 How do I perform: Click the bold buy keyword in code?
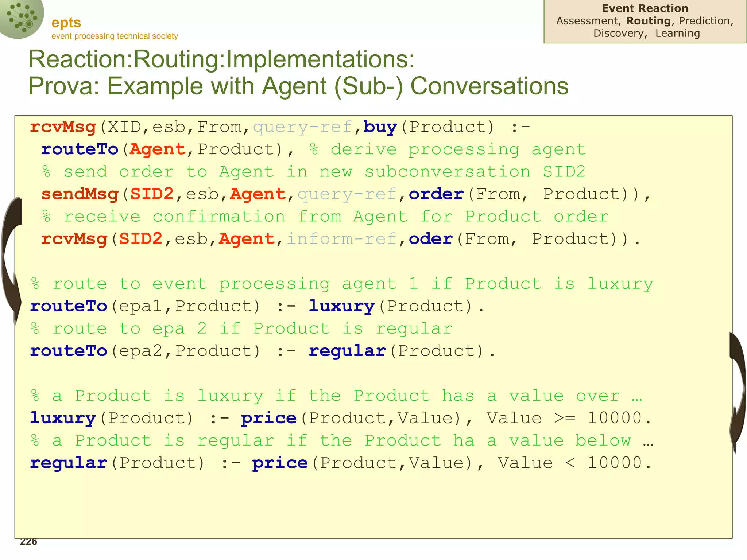[x=380, y=127]
